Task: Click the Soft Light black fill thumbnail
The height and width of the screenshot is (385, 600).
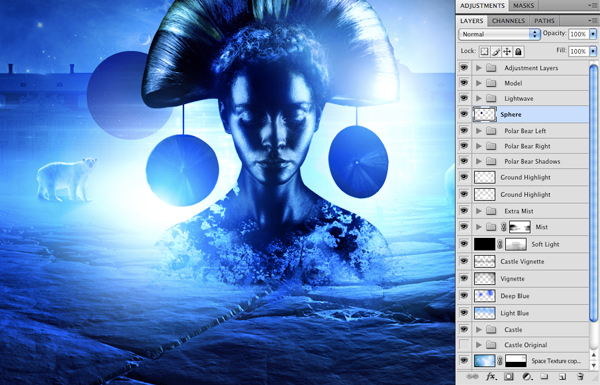Action: (484, 244)
